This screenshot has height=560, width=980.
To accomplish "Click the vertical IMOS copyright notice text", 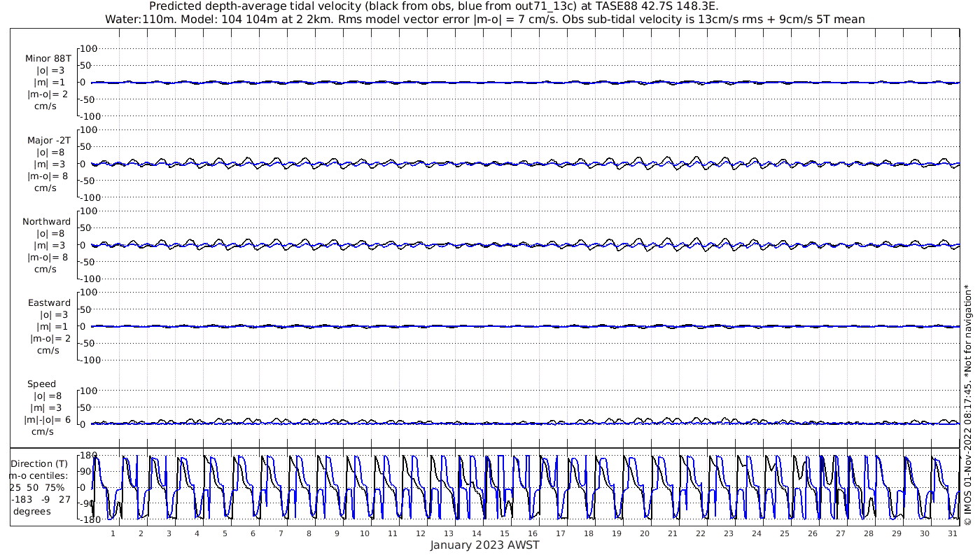I will pyautogui.click(x=967, y=406).
